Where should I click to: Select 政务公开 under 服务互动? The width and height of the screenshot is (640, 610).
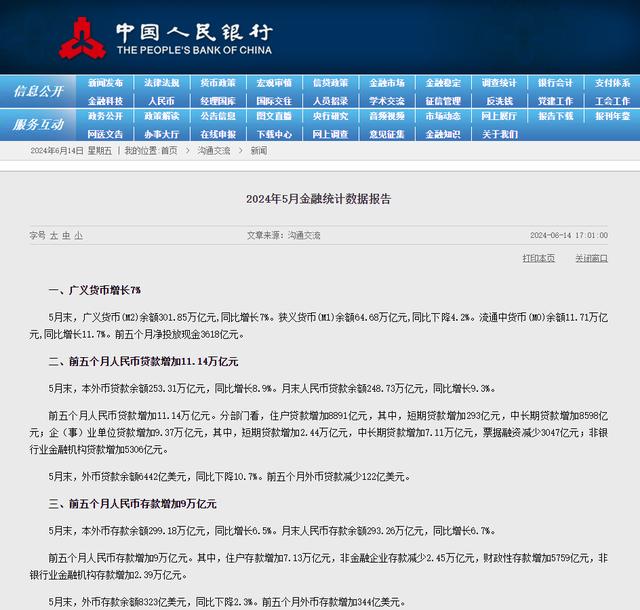[x=105, y=116]
